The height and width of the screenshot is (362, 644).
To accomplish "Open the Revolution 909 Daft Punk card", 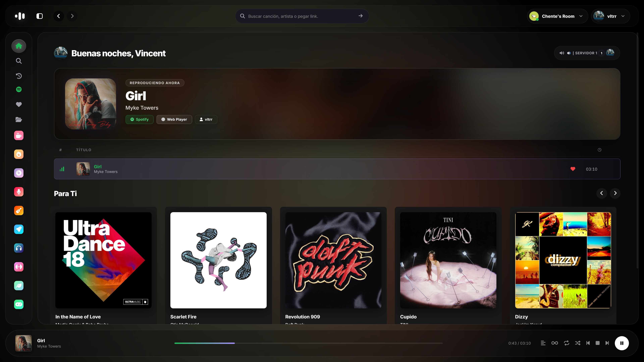I will pos(333,266).
